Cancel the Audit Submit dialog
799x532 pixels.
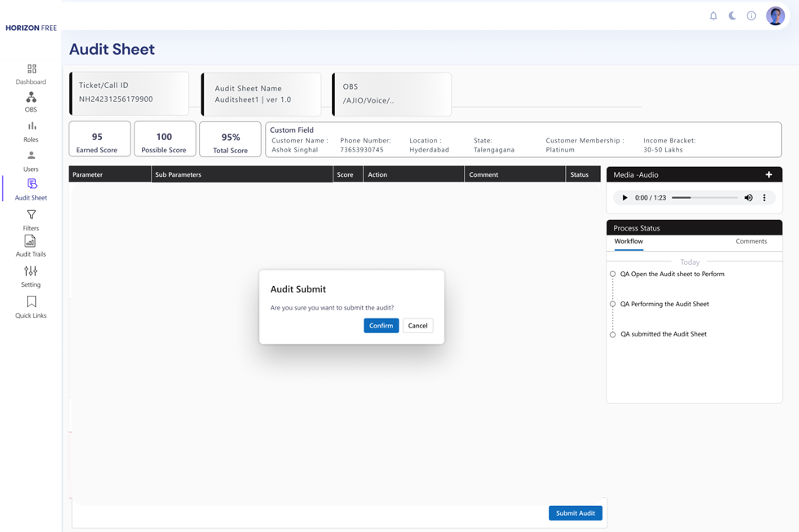[417, 326]
